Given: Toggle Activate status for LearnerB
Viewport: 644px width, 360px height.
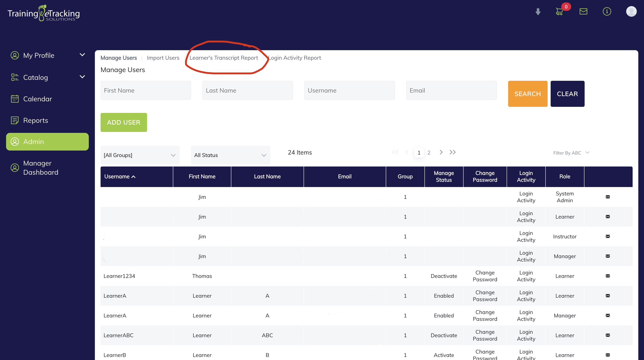Looking at the screenshot, I should click(444, 355).
